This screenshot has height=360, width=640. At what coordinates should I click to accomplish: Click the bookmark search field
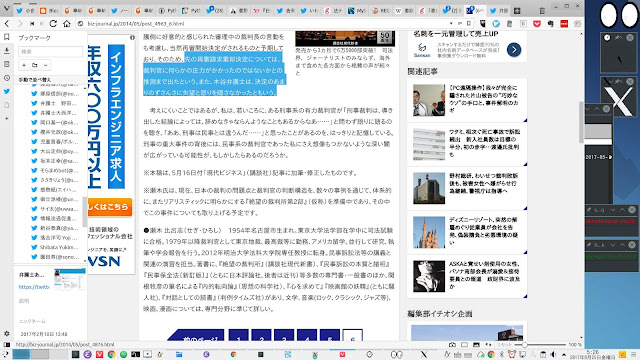50,51
